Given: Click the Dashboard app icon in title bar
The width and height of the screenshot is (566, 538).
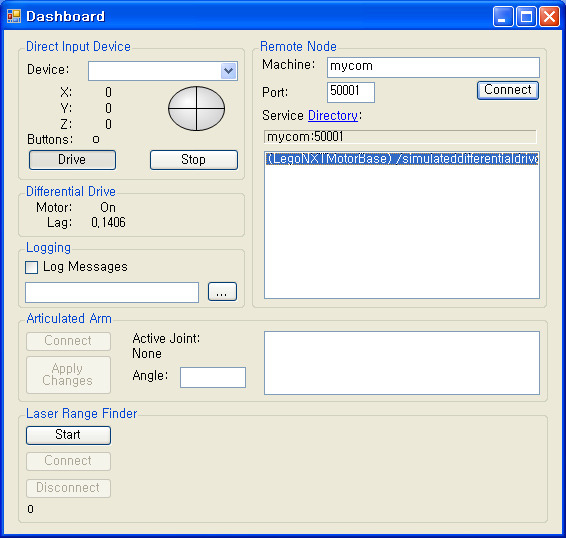Looking at the screenshot, I should (x=14, y=16).
